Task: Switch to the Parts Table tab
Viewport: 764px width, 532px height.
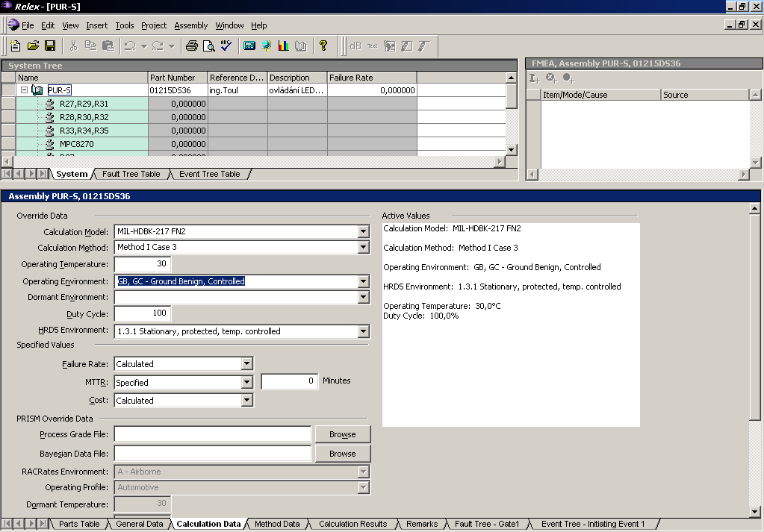Action: (x=79, y=524)
